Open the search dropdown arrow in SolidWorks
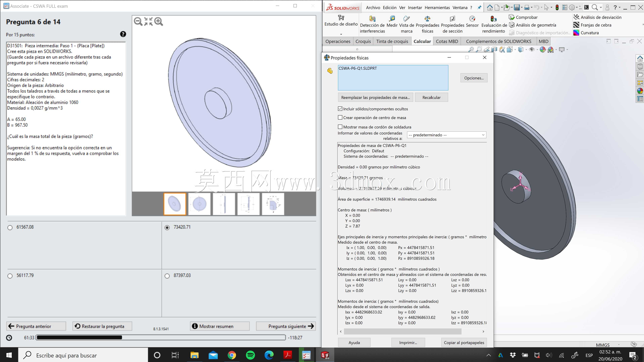644x362 pixels. tap(601, 8)
